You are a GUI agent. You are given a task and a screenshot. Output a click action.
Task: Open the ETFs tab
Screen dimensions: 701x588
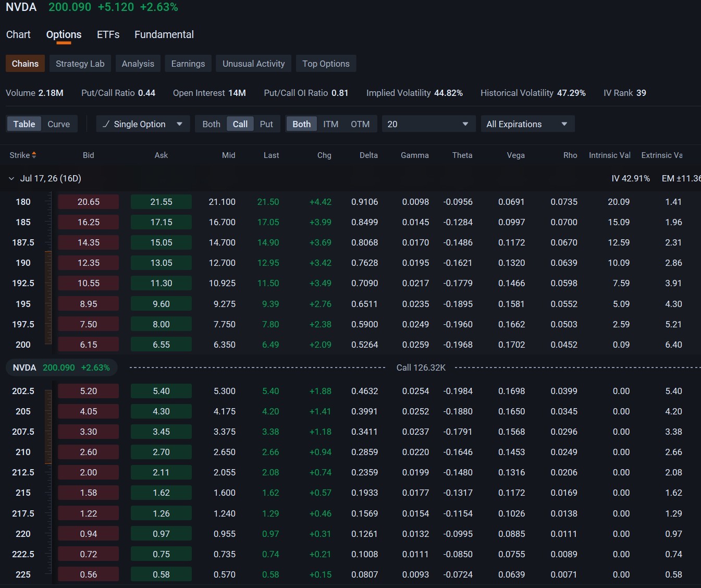[x=108, y=34]
